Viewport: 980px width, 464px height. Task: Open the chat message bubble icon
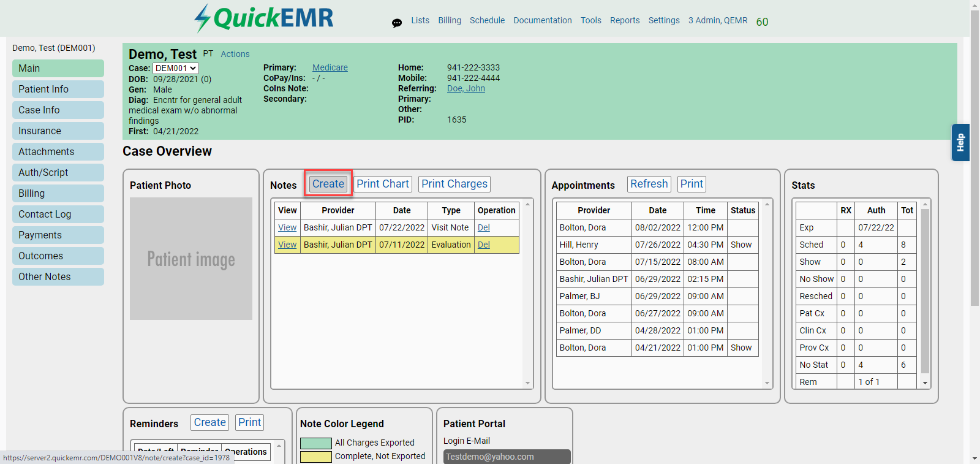(x=397, y=23)
